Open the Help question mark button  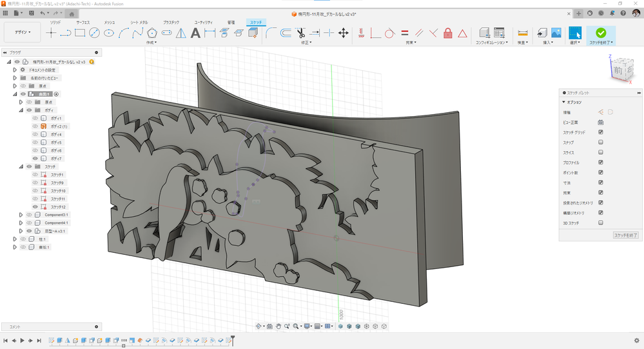coord(623,13)
